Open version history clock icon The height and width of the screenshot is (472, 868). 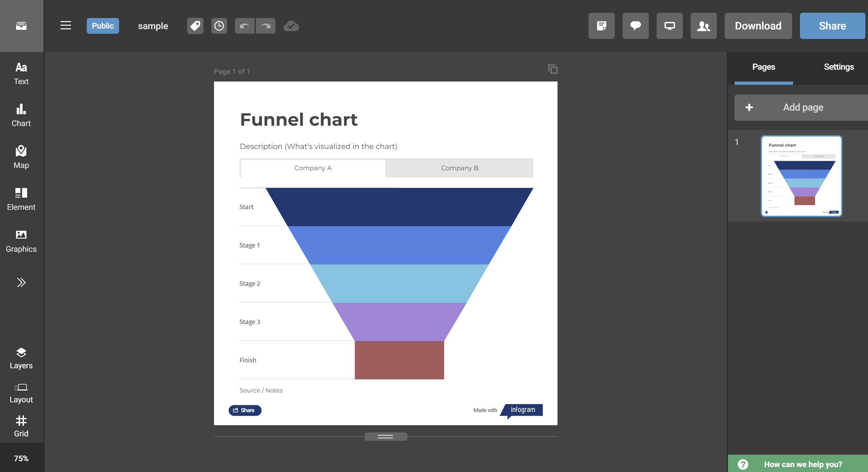(x=219, y=26)
